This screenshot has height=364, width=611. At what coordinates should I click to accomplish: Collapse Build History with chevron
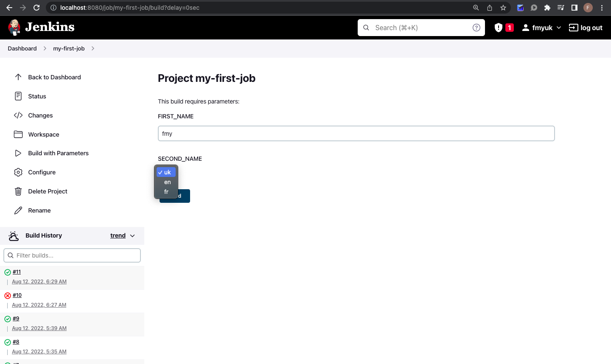tap(132, 236)
